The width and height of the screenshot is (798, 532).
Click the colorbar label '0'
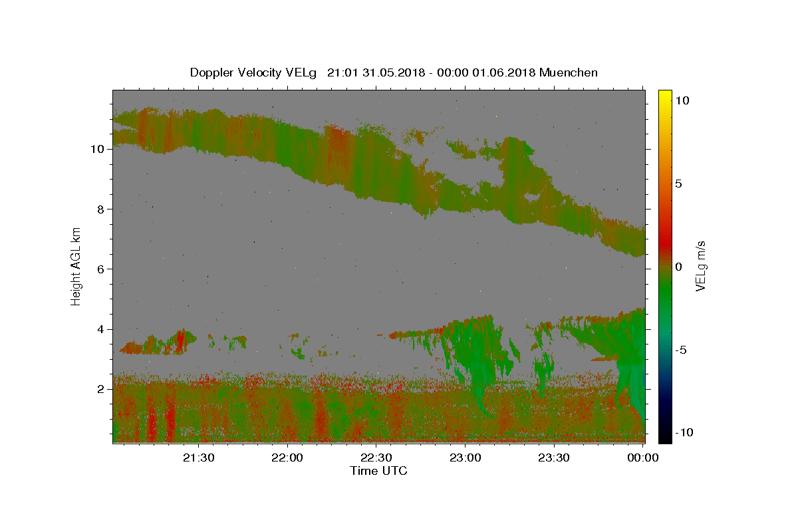678,267
